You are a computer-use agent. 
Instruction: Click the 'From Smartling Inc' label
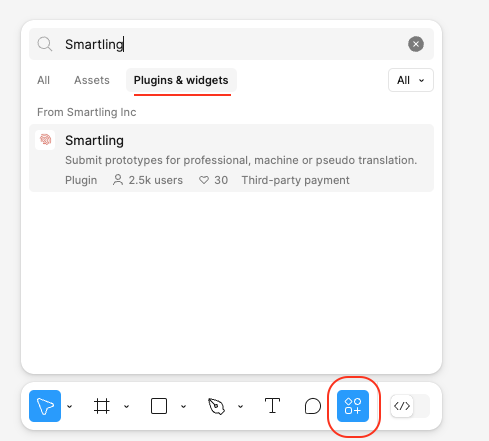[87, 112]
